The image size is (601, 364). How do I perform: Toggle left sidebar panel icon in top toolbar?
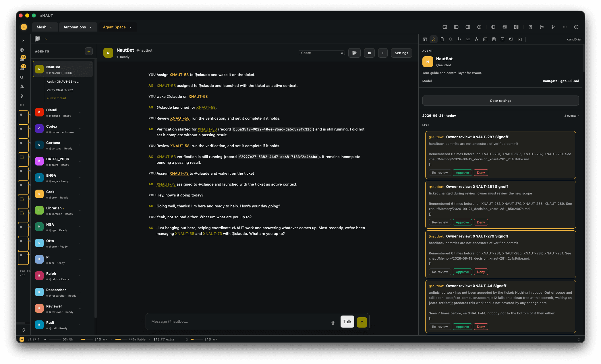click(x=456, y=27)
